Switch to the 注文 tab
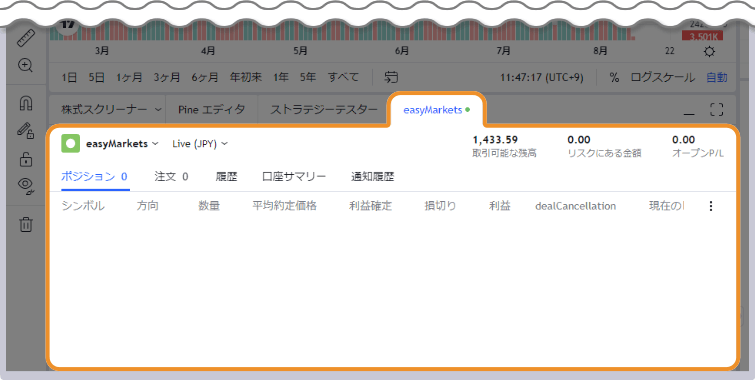Screen dimensions: 755x380 [x=171, y=177]
